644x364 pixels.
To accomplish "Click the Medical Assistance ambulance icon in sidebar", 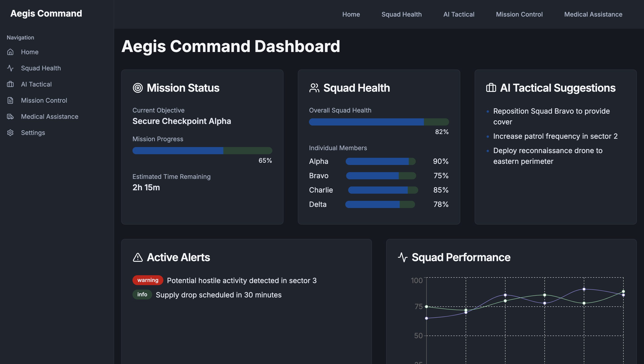I will [10, 116].
